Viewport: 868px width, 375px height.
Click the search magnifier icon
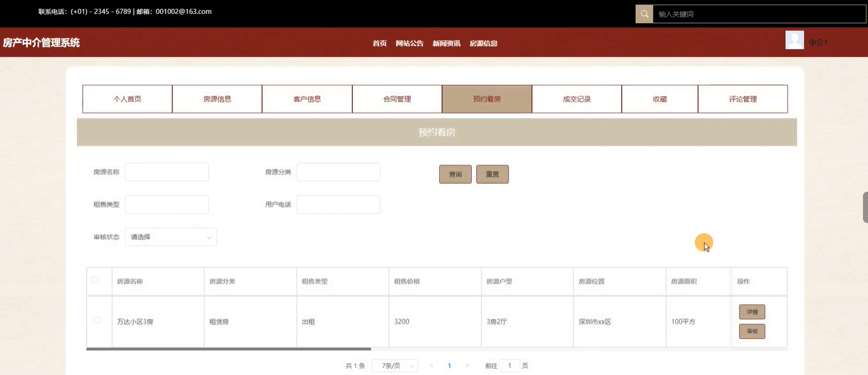(x=644, y=14)
